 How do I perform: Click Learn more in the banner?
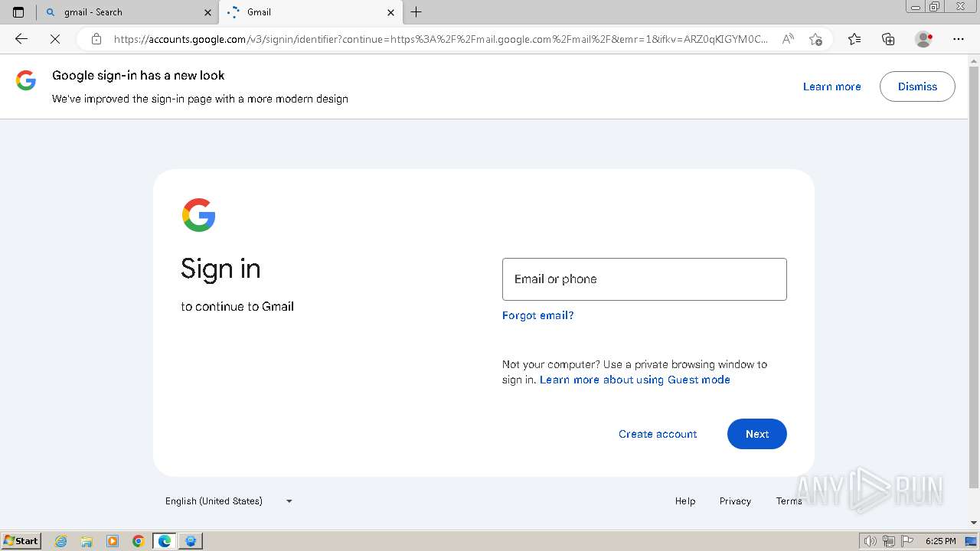831,86
